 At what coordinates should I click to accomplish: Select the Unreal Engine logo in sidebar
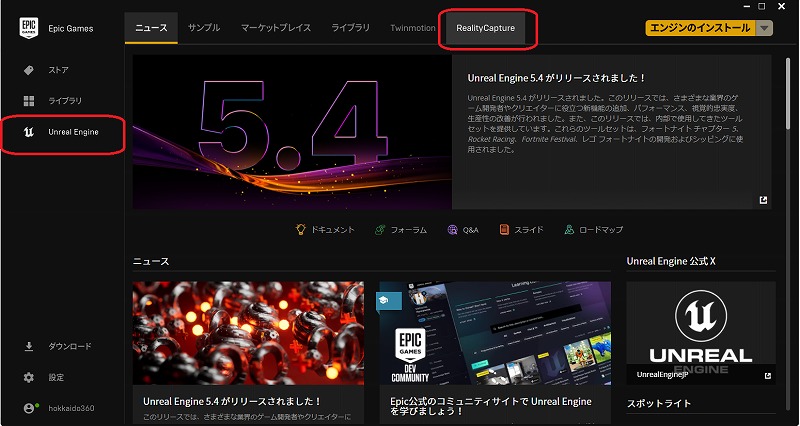tap(29, 132)
